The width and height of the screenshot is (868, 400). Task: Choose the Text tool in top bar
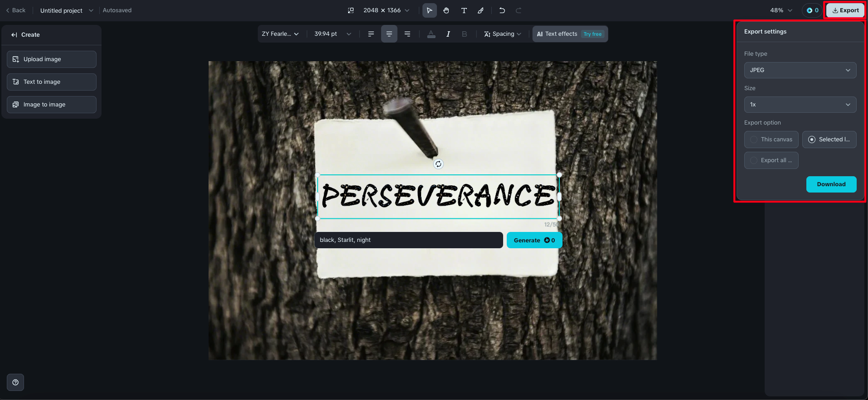(x=464, y=10)
